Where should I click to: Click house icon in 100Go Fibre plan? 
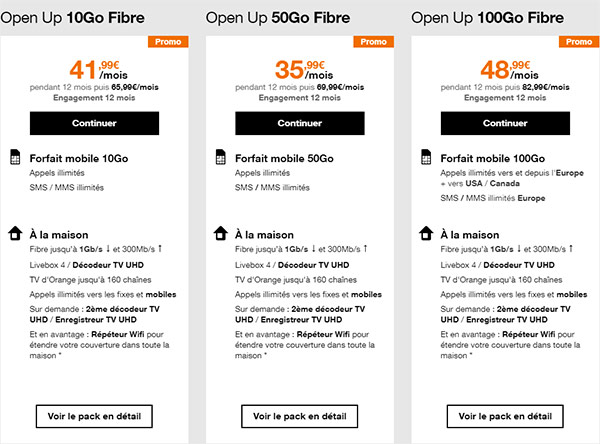[x=425, y=233]
